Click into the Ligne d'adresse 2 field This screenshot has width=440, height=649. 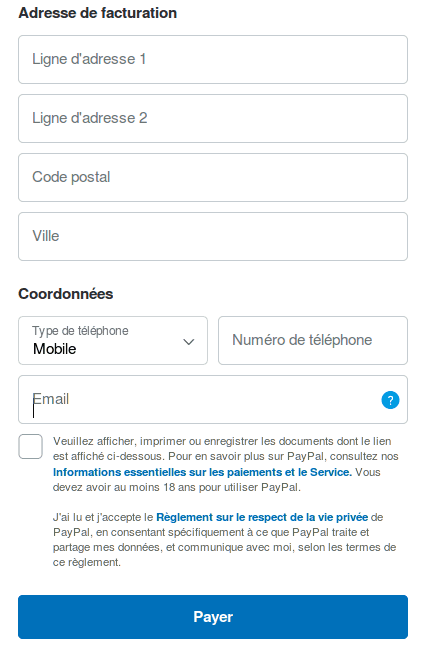213,118
